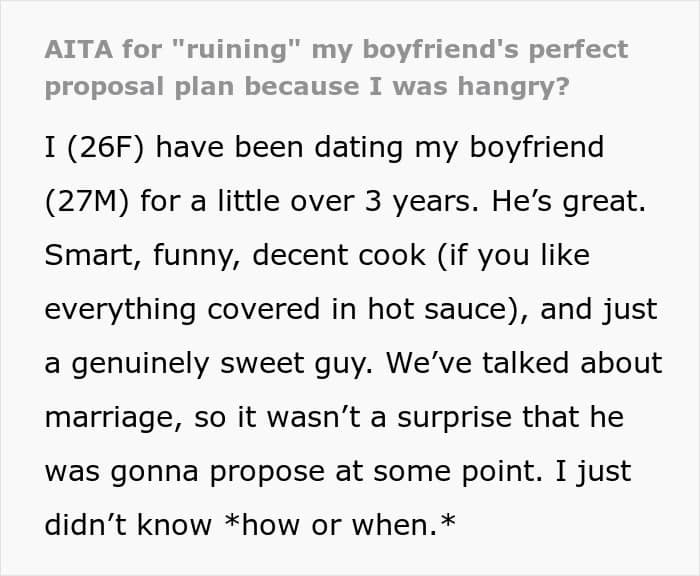This screenshot has width=700, height=576.
Task: Click the word 'everything' in the paragraph
Action: (120, 310)
